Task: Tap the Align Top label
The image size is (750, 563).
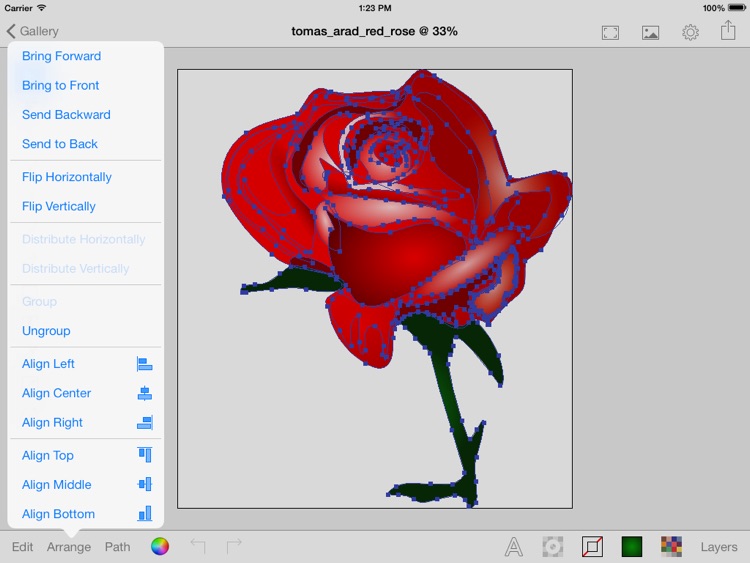Action: [x=47, y=455]
